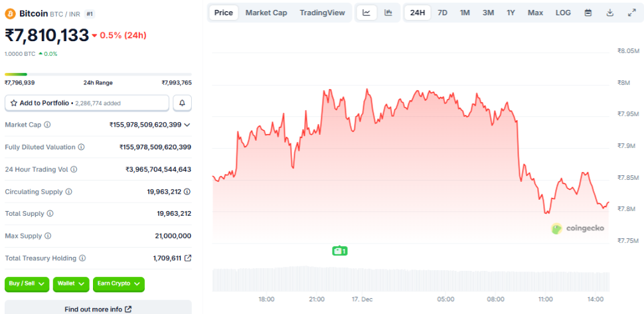Click Add to Portfolio button
The image size is (644, 314).
click(x=87, y=103)
